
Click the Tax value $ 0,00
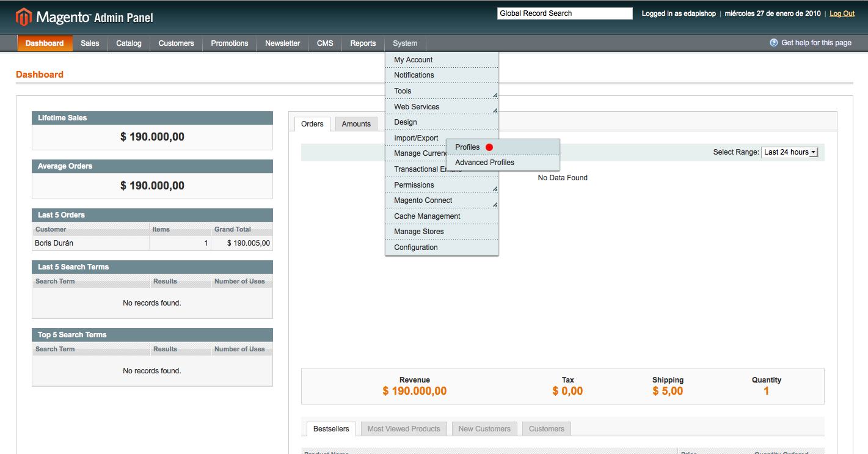[567, 391]
